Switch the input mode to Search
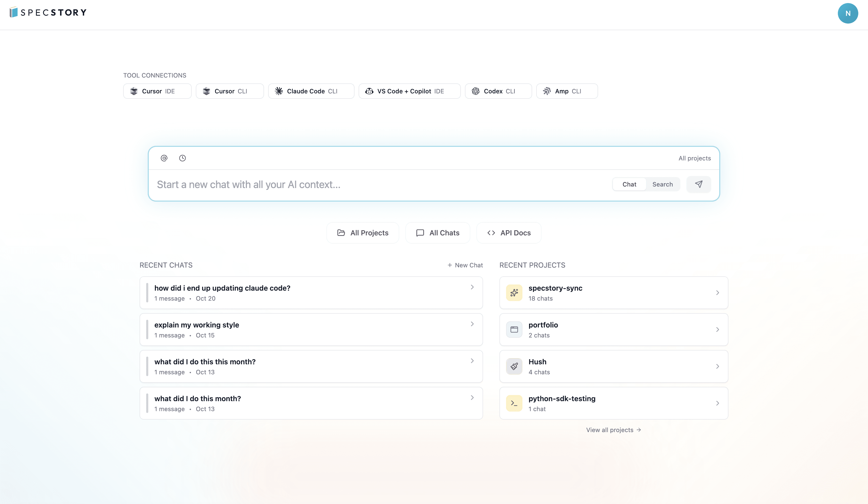The image size is (868, 504). tap(662, 184)
